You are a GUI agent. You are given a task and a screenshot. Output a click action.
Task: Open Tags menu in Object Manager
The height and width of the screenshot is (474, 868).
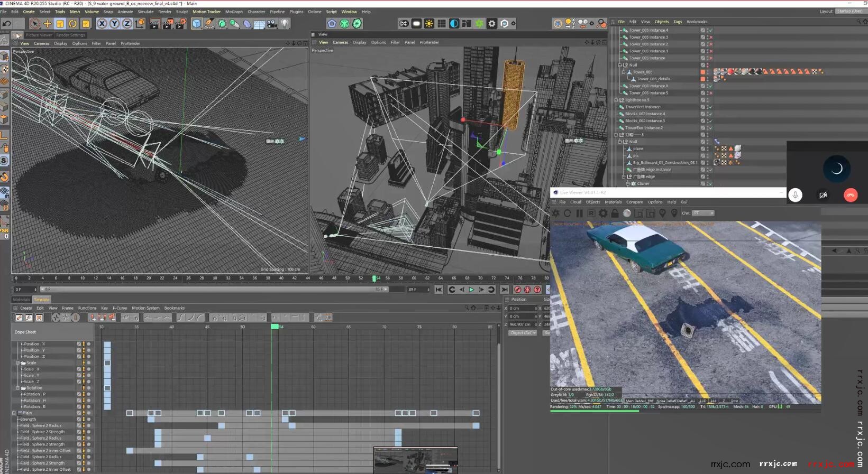click(x=678, y=22)
